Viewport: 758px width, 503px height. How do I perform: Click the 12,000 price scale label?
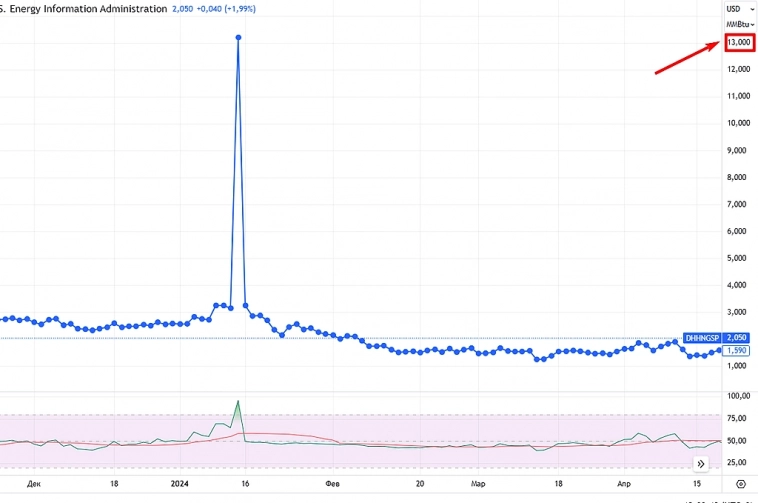tap(739, 69)
